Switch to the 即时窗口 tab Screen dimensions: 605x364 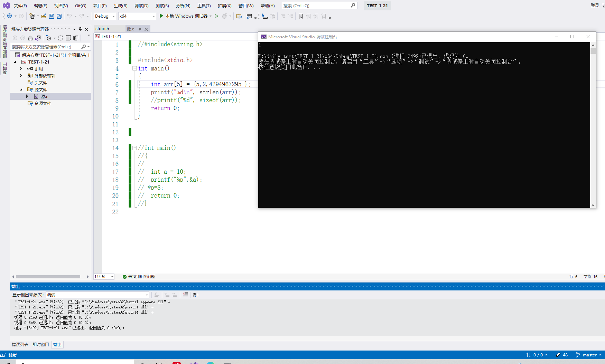[x=41, y=345]
